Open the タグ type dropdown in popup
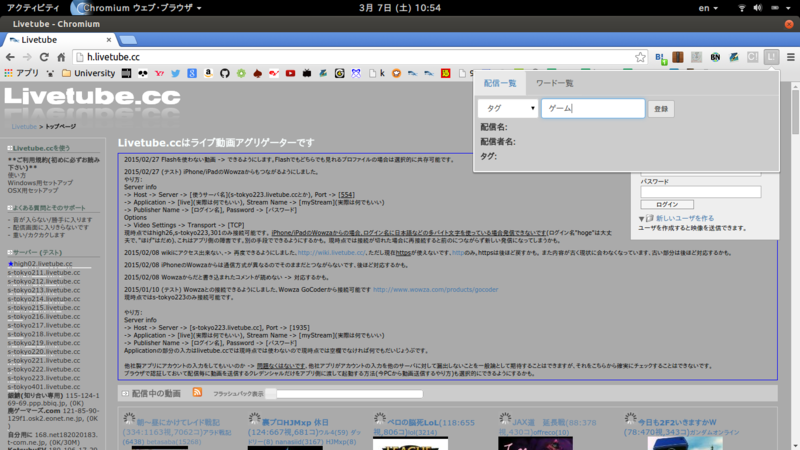This screenshot has height=450, width=800. pos(508,108)
